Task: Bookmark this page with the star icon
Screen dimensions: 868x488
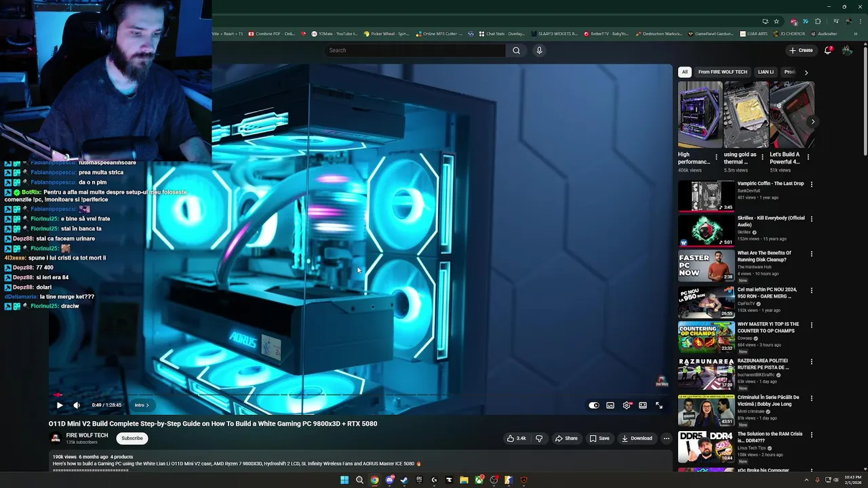Action: coord(776,21)
